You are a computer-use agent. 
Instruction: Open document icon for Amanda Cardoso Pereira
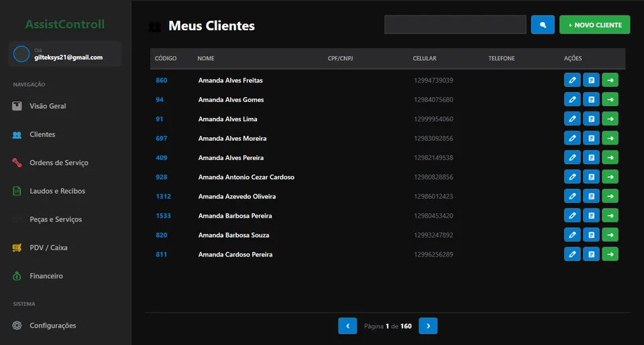point(592,254)
